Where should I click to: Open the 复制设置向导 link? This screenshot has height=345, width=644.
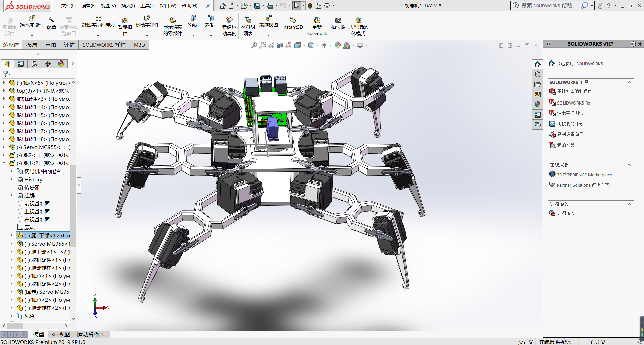(x=570, y=134)
